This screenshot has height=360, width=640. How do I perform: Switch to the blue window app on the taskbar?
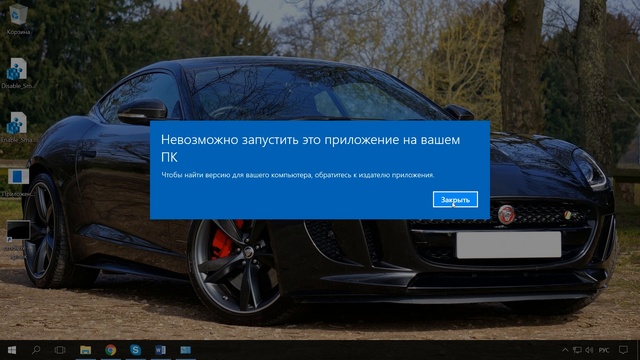pos(185,350)
